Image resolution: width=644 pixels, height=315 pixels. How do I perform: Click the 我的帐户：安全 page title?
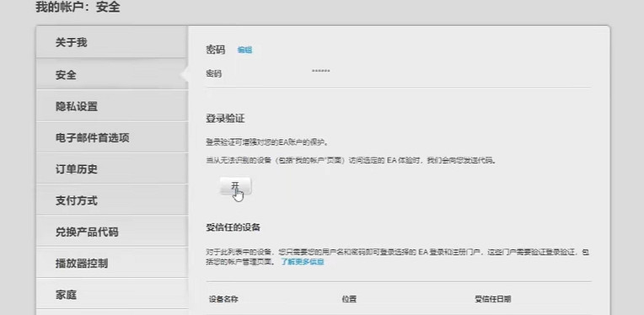pos(78,7)
